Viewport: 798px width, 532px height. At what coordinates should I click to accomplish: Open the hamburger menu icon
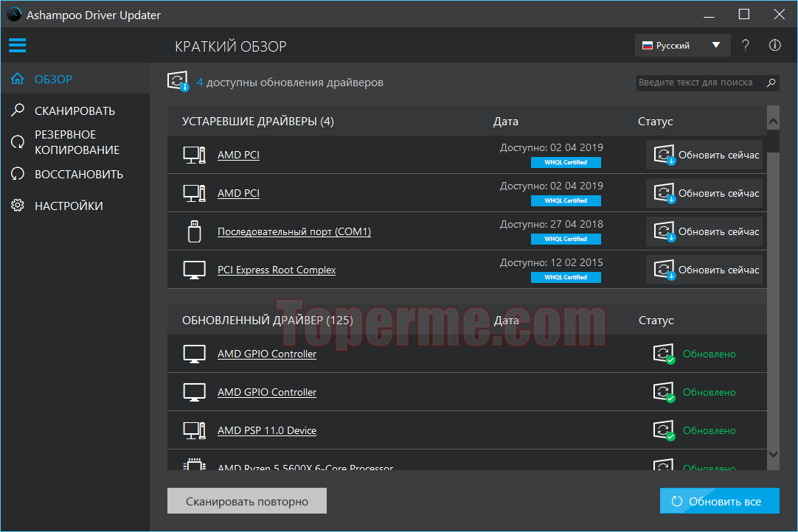point(17,45)
